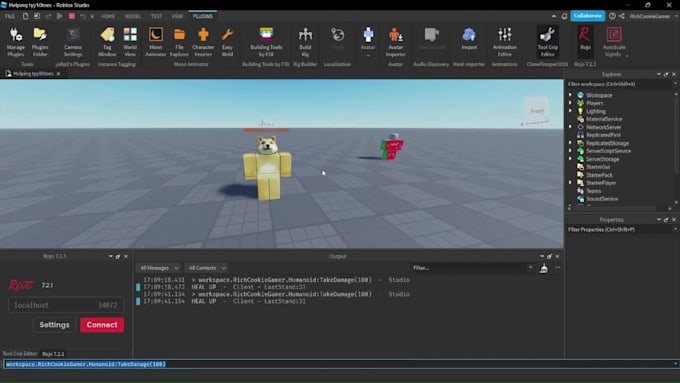Image resolution: width=680 pixels, height=383 pixels.
Task: Open Character Inserter
Action: 203,42
